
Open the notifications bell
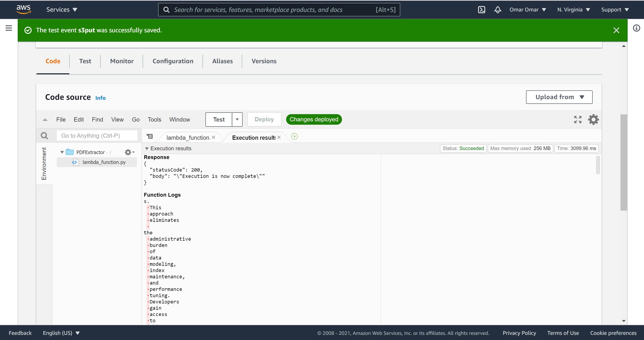(x=498, y=9)
